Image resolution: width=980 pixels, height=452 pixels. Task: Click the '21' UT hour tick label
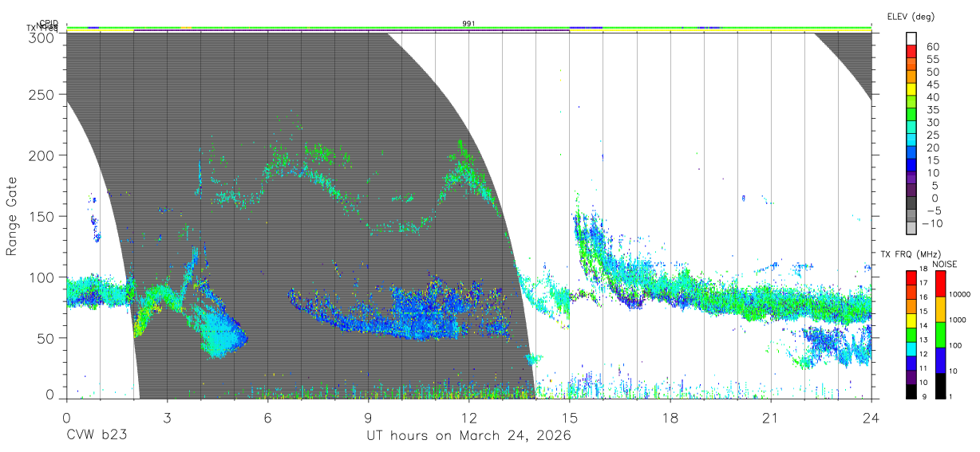coord(770,418)
